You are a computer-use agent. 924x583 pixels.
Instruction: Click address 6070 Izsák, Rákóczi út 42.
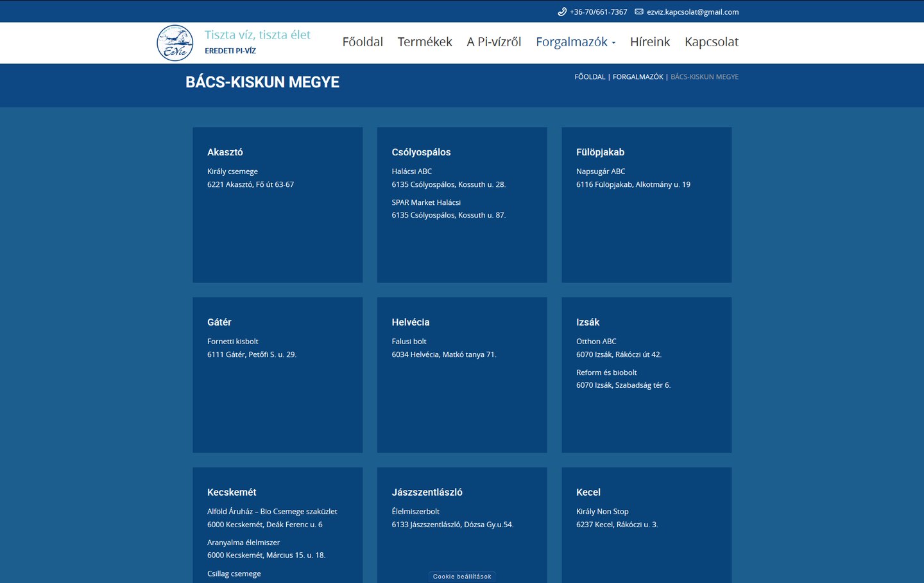coord(619,354)
